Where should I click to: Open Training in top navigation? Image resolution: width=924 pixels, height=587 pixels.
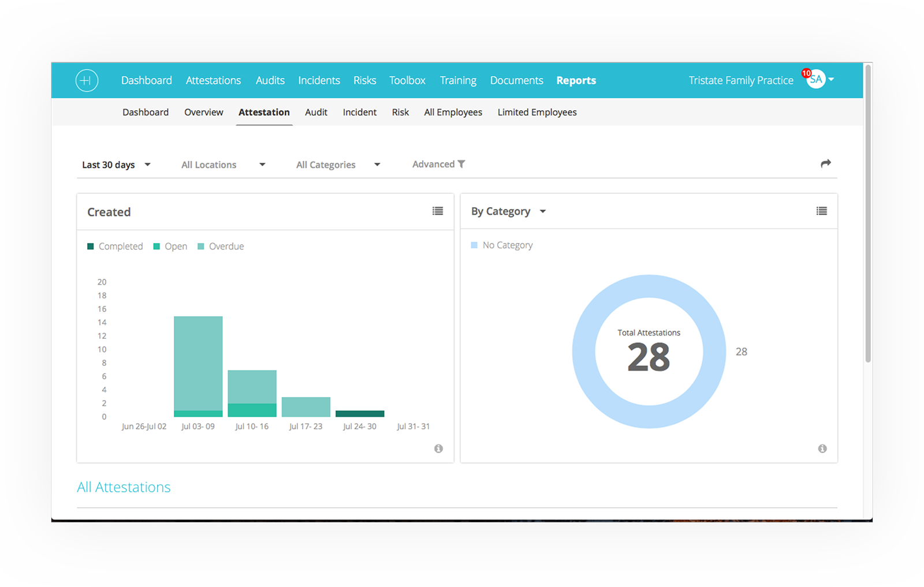(458, 80)
